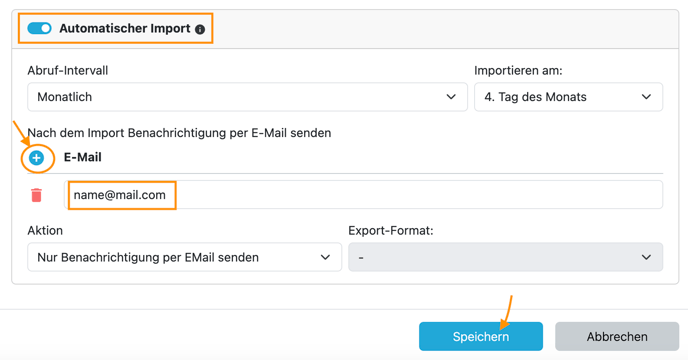The width and height of the screenshot is (688, 360).
Task: Open the greyed-out Export-Format dropdown
Action: coord(505,257)
